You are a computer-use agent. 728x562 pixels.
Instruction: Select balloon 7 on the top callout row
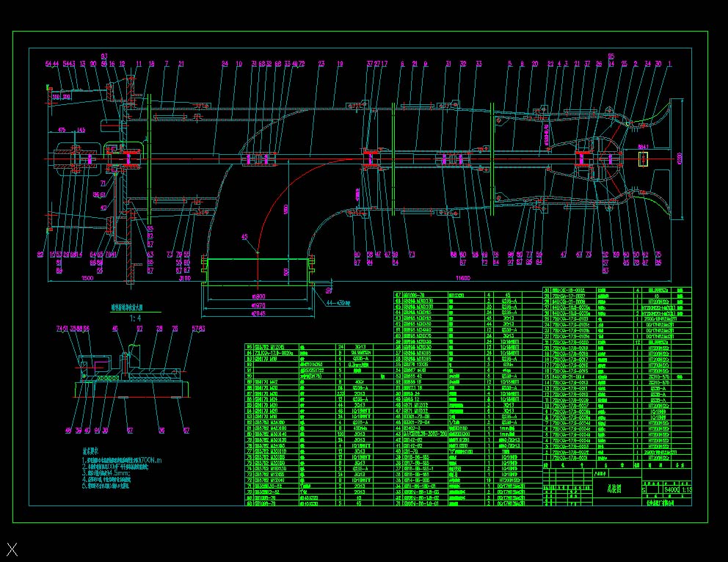tap(167, 64)
